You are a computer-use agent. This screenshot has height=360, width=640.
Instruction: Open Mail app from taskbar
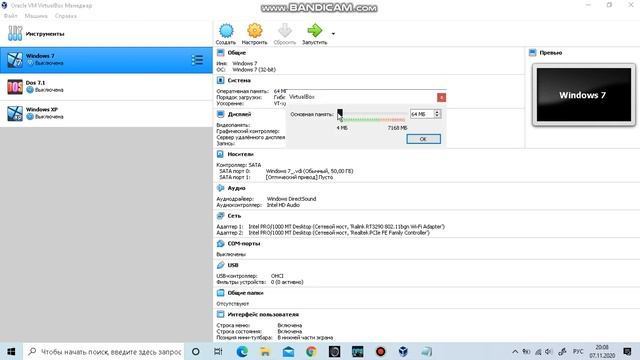pos(288,351)
